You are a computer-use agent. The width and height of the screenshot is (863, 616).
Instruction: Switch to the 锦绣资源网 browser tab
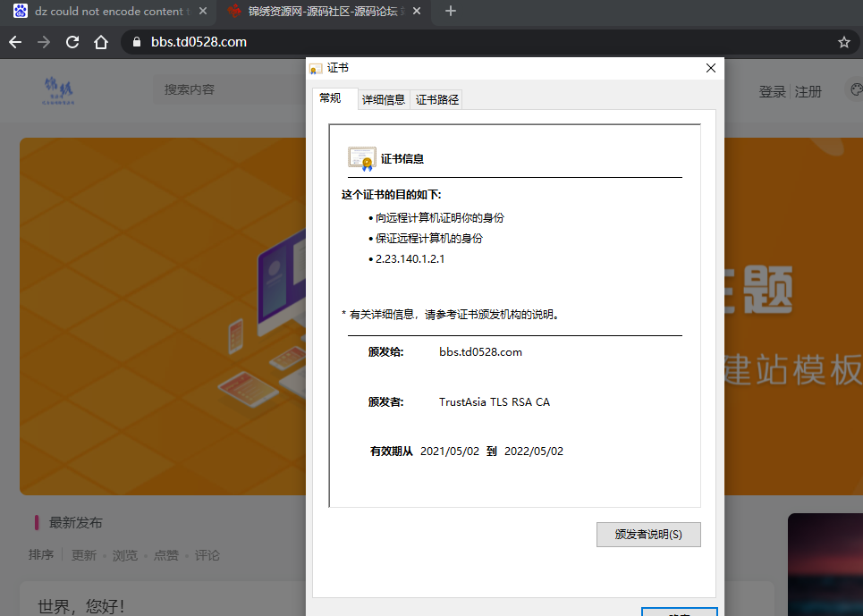pyautogui.click(x=322, y=11)
